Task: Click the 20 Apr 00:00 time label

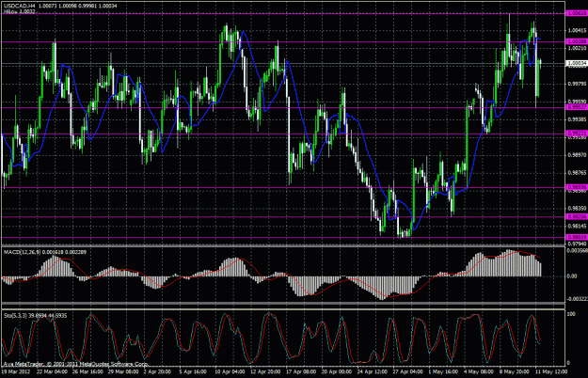Action: pyautogui.click(x=337, y=372)
